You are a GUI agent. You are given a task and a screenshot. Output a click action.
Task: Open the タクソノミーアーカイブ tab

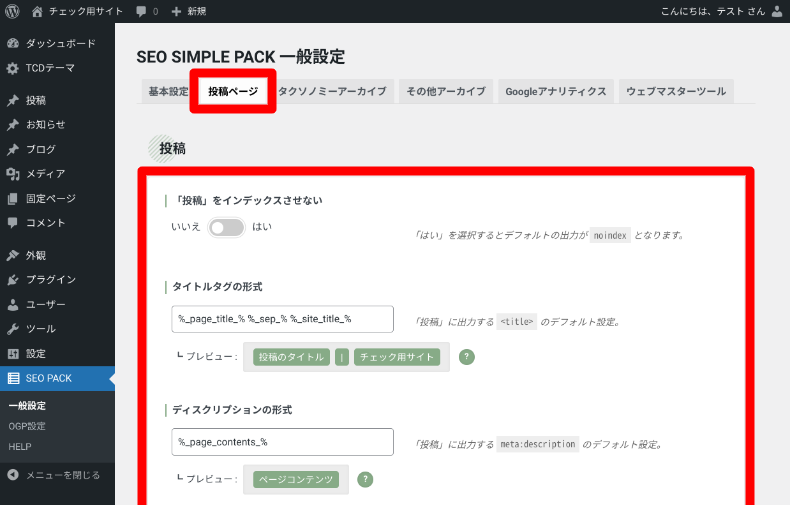333,91
